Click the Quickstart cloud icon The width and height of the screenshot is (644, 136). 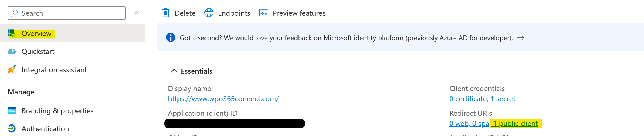click(x=12, y=51)
